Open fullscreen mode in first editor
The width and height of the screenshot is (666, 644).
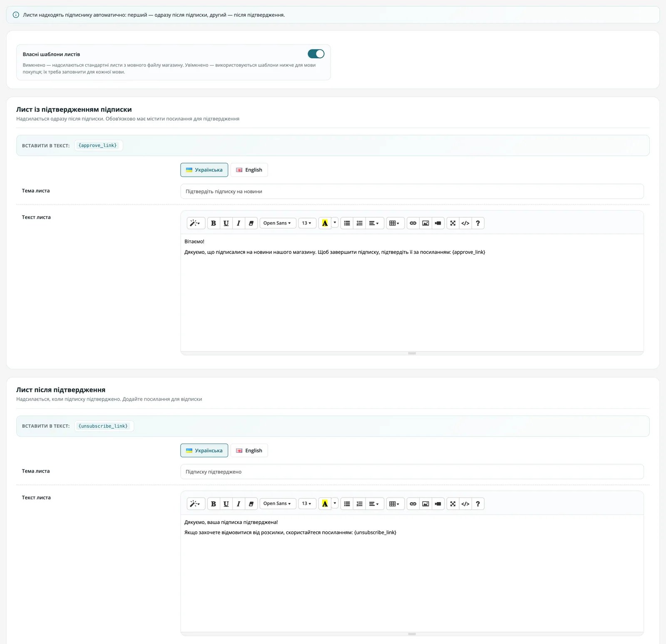click(453, 223)
